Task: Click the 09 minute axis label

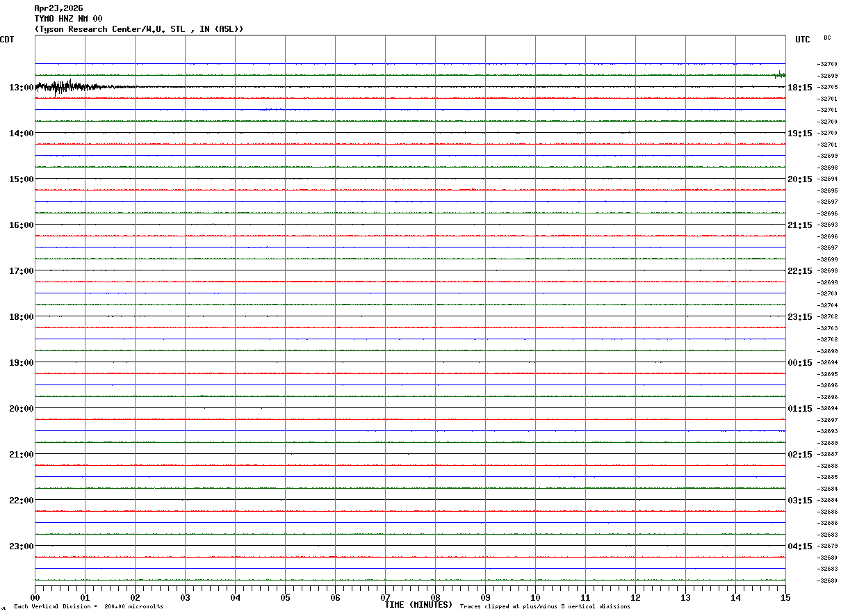Action: [486, 598]
